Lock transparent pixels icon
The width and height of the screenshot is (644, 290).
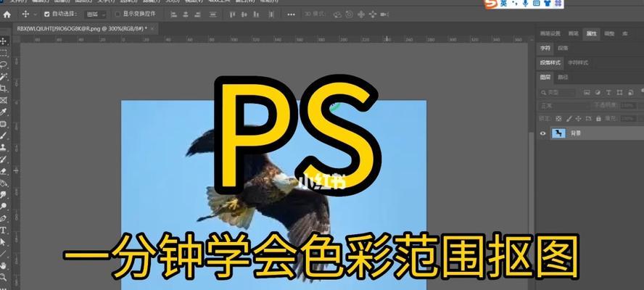coord(558,119)
